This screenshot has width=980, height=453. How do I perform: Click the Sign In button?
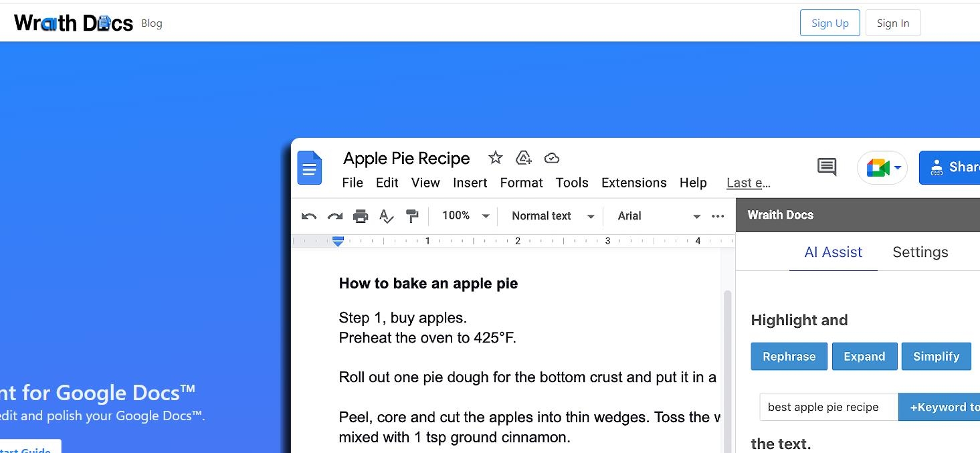893,23
